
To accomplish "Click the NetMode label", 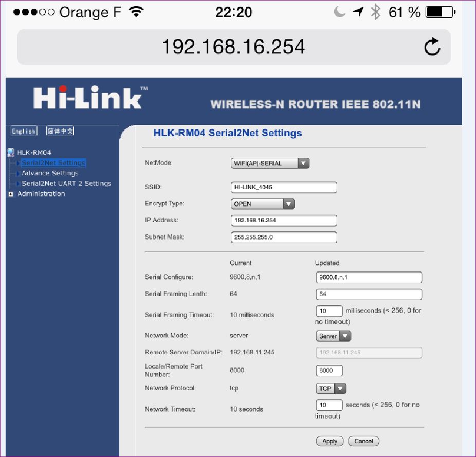I will 158,163.
